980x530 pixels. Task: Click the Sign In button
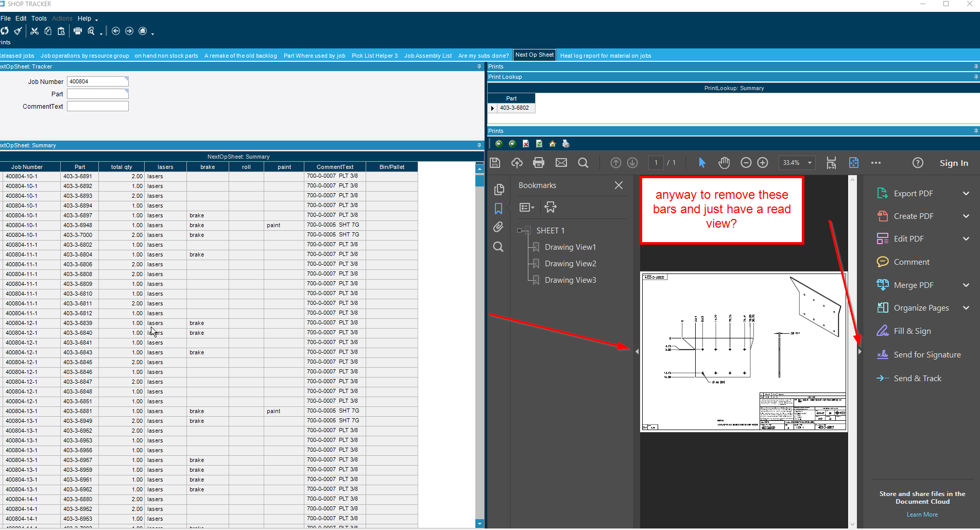pyautogui.click(x=954, y=163)
